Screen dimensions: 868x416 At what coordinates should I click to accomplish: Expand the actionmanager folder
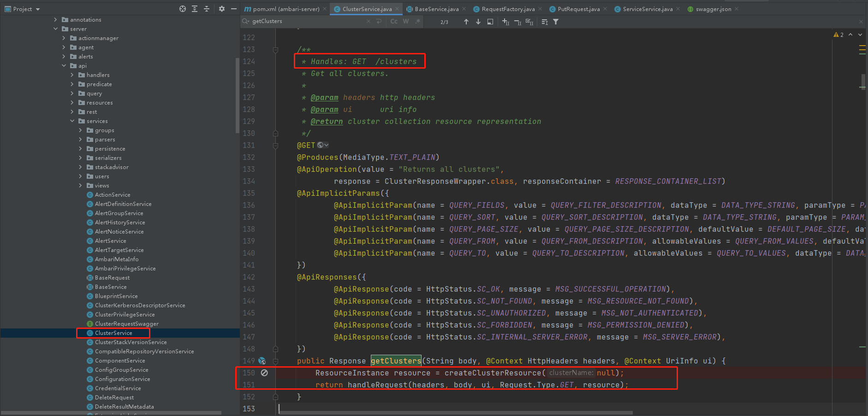point(64,38)
